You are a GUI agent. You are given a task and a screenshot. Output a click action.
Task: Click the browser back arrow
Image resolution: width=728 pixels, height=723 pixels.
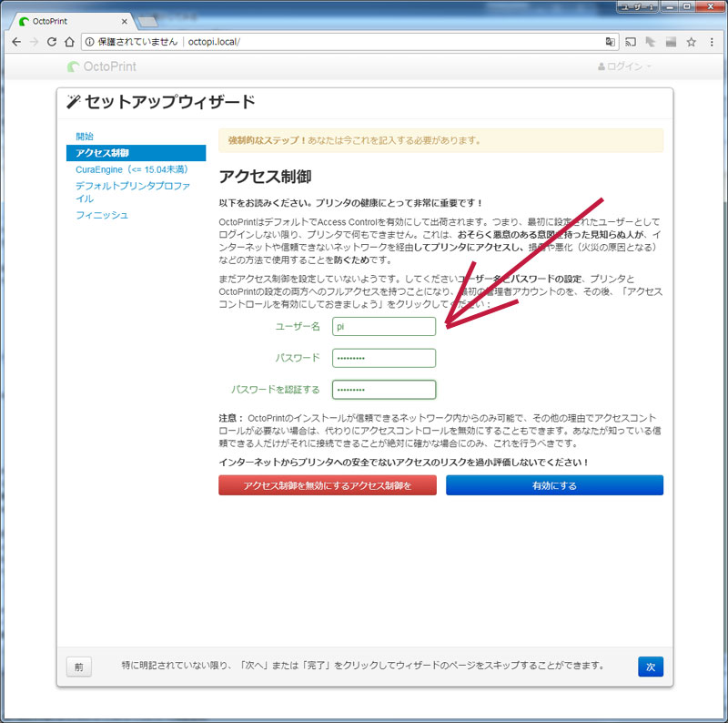tap(16, 42)
